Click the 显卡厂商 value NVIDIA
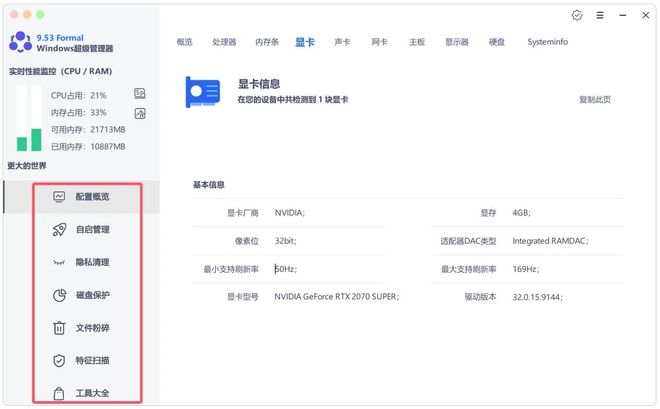 pos(290,213)
